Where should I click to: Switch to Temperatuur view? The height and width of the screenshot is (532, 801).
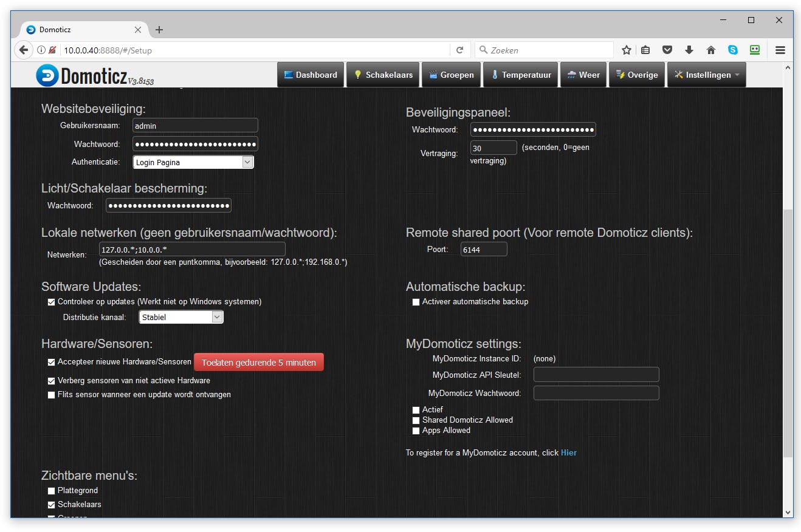(520, 75)
